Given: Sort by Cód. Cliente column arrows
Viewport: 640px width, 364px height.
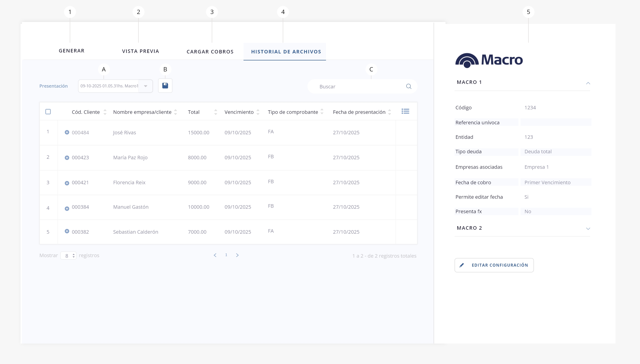Looking at the screenshot, I should [x=105, y=112].
